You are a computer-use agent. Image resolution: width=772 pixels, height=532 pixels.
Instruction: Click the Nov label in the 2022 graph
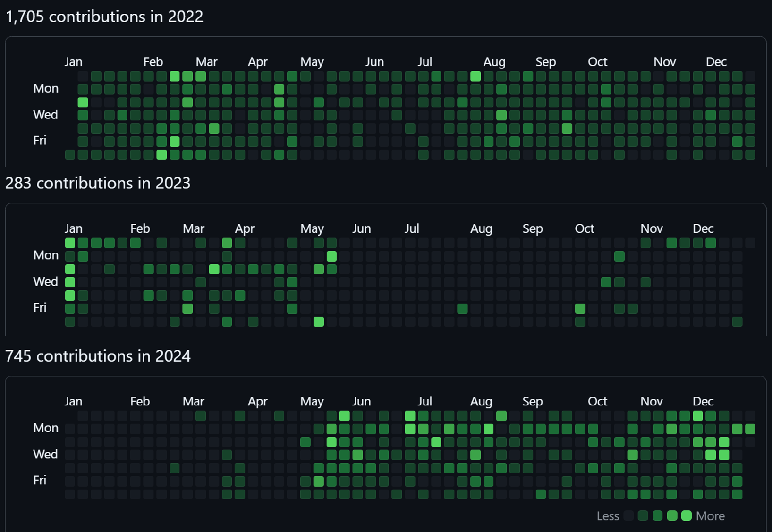tap(665, 62)
